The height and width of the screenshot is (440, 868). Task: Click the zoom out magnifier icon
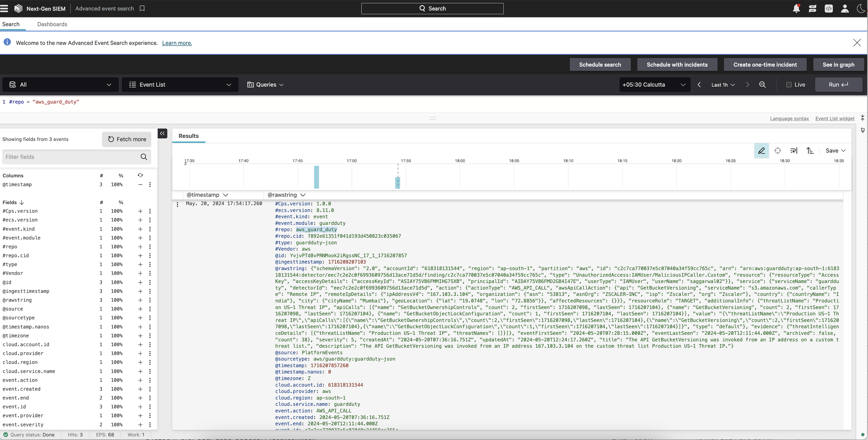pos(762,85)
